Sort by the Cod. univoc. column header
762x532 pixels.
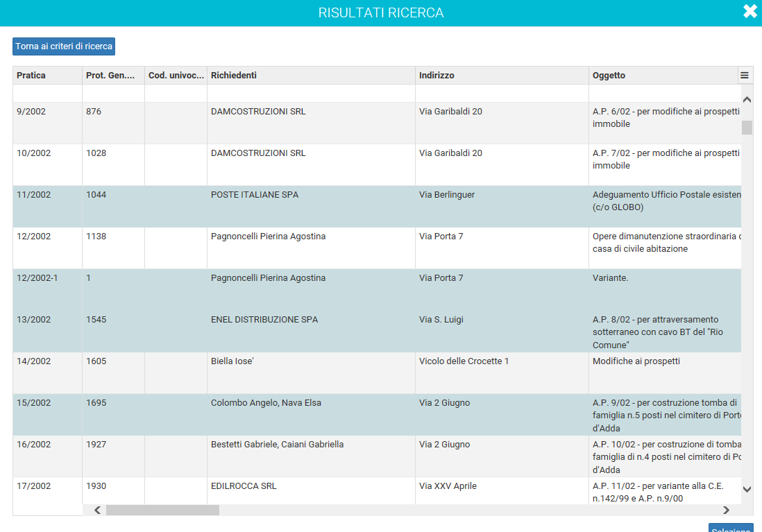point(176,76)
